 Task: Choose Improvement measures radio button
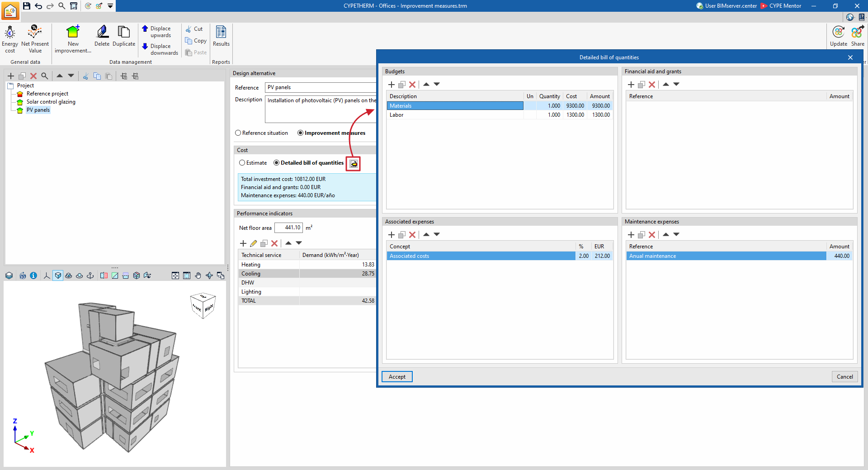click(x=331, y=133)
